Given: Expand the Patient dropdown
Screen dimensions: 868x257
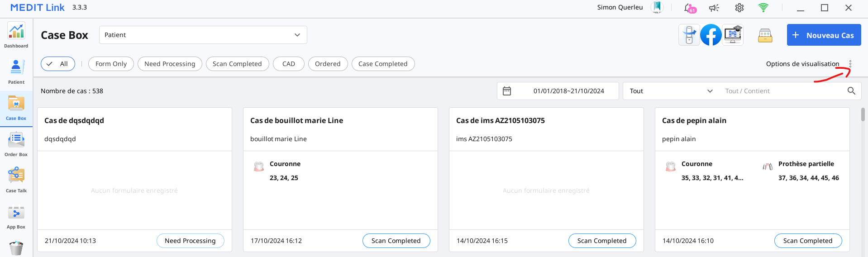Looking at the screenshot, I should click(x=203, y=35).
